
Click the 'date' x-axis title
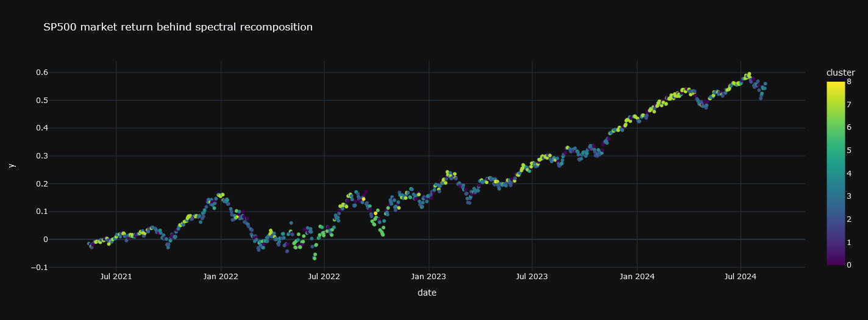pyautogui.click(x=427, y=293)
